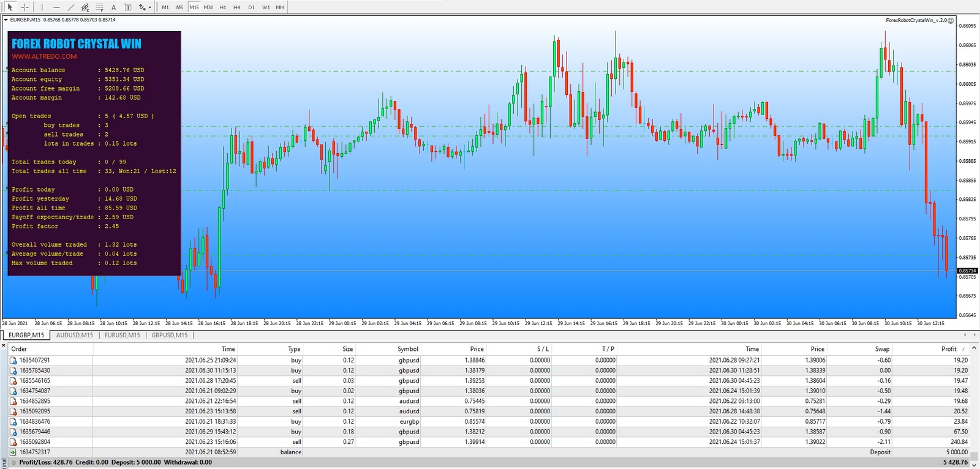
Task: Click buy icon of order 1634754087
Action: (x=13, y=391)
